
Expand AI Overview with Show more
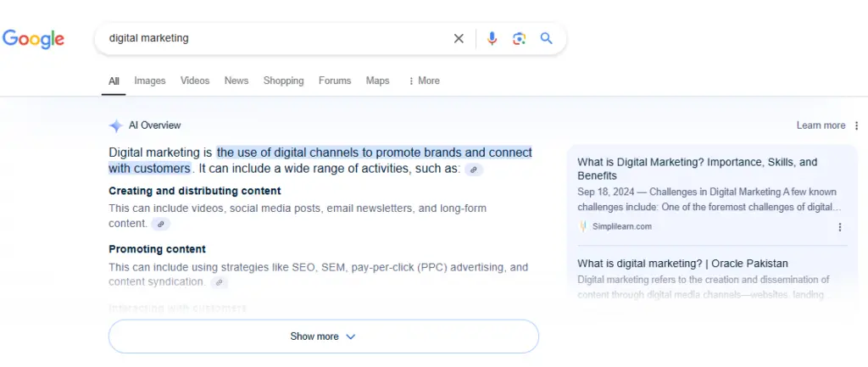(x=323, y=336)
